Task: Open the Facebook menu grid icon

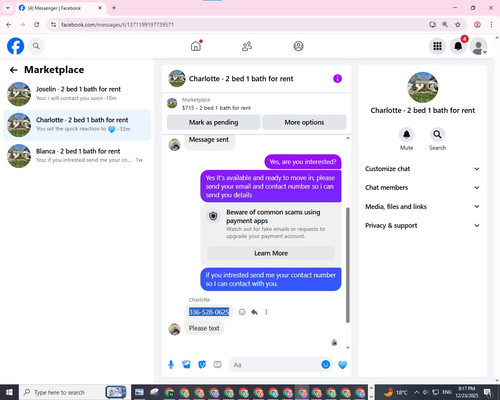Action: (x=437, y=46)
